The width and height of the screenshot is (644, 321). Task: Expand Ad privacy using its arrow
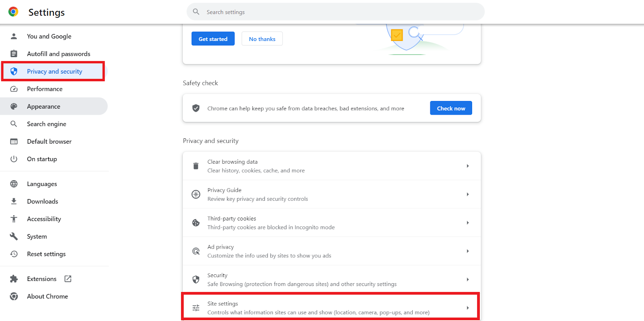[x=468, y=251]
